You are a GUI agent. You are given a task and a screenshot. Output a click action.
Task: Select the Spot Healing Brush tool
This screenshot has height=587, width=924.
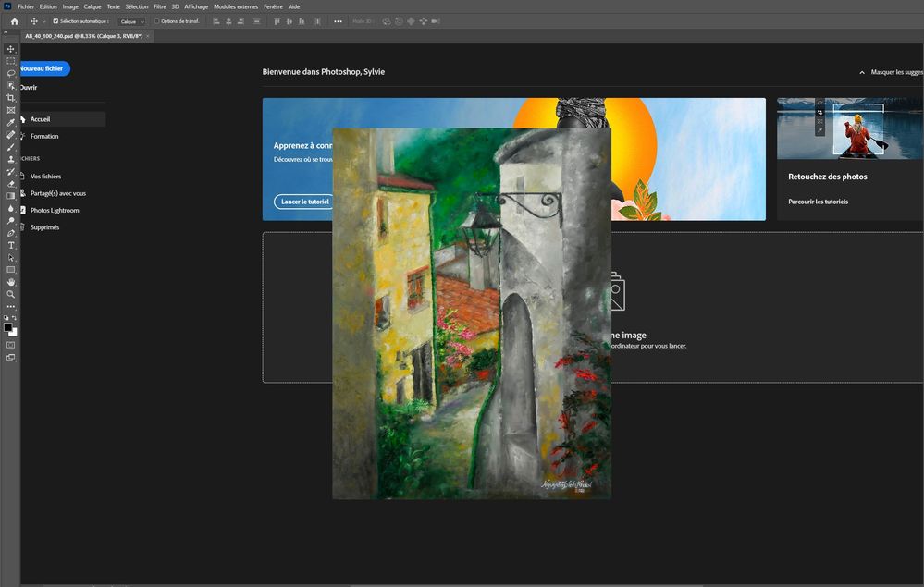10,135
